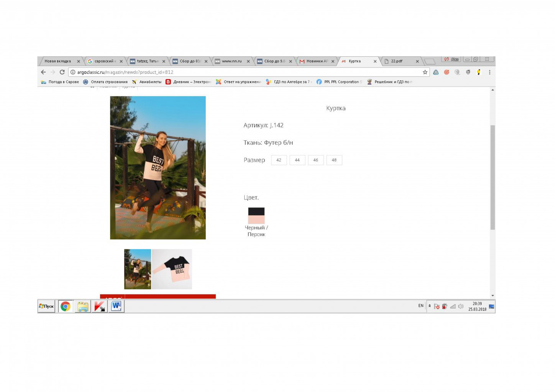The image size is (555, 392).
Task: Open the Решебник и ГДЗ bookmark
Action: [x=389, y=82]
